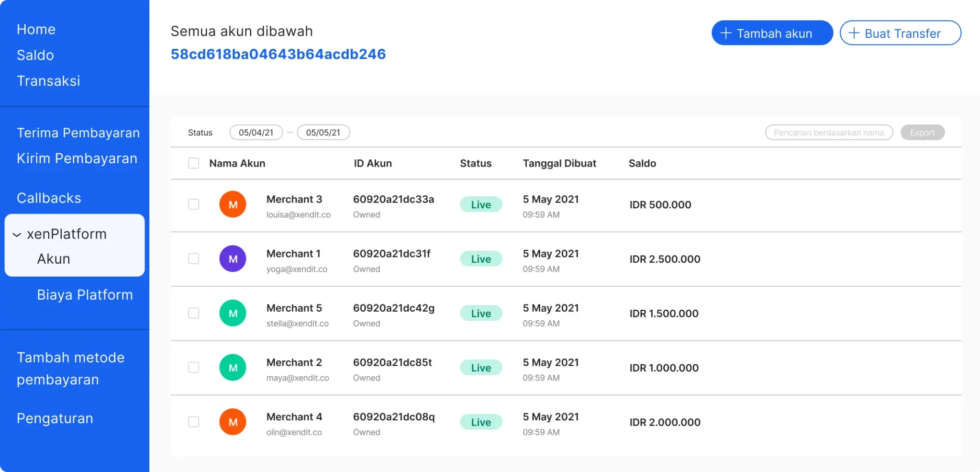Click the Live status badge for Merchant 5
This screenshot has width=980, height=472.
click(481, 313)
